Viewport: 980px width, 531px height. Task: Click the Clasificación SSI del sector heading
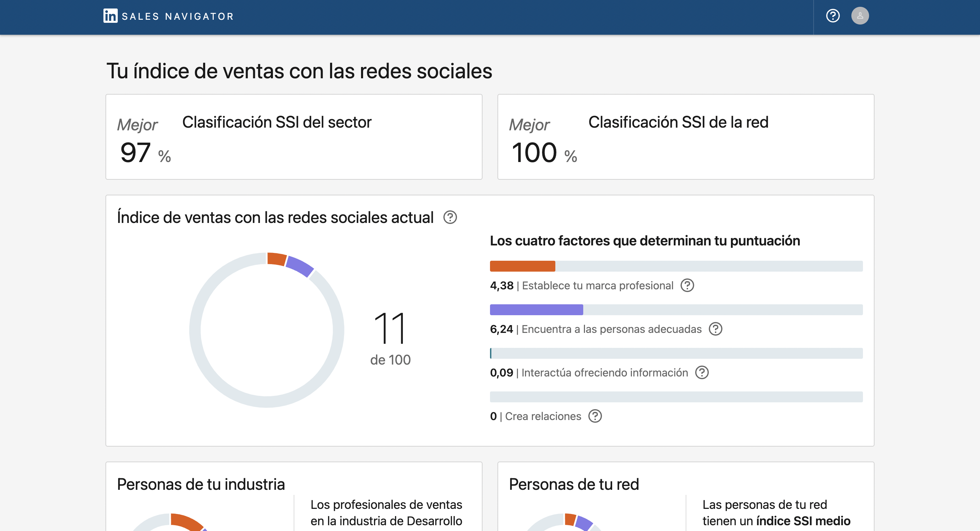point(277,123)
